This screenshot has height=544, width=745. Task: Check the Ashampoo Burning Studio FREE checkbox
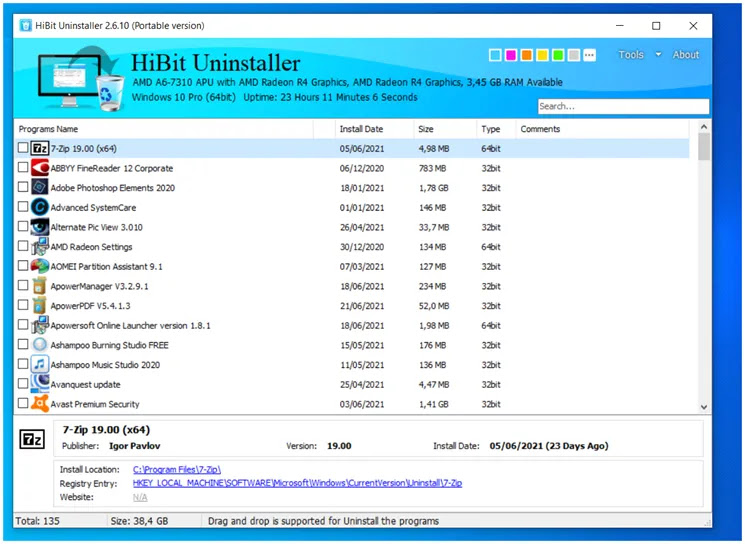tap(23, 344)
